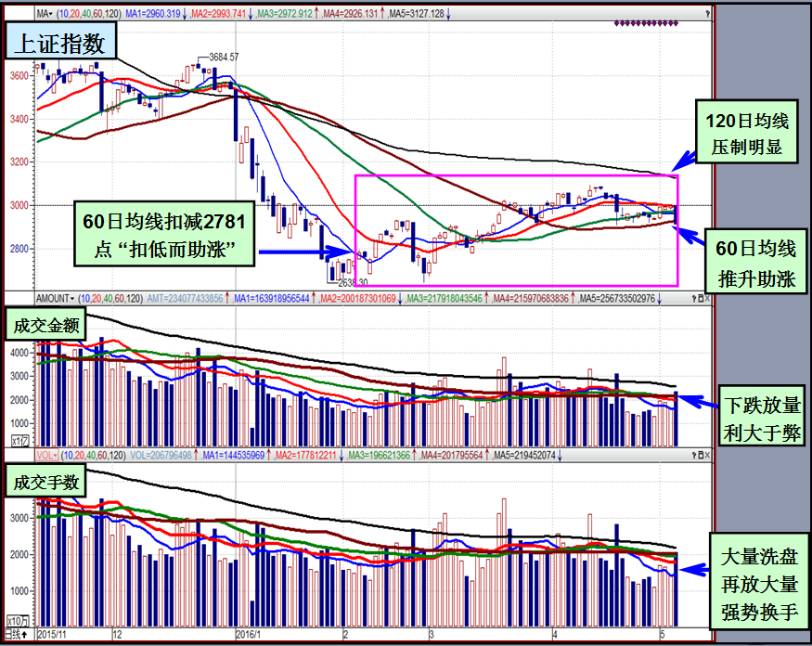The image size is (812, 646).
Task: Click the help icon in the AMOUNT panel header
Action: (x=694, y=299)
